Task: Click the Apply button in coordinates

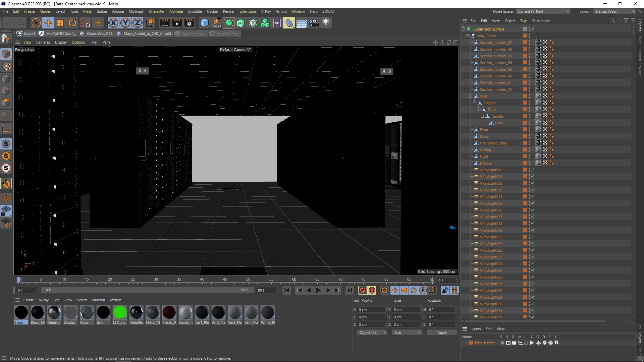Action: [x=441, y=332]
